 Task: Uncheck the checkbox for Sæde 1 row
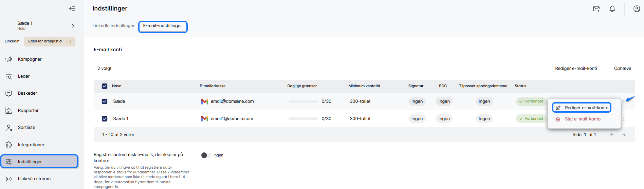[105, 119]
